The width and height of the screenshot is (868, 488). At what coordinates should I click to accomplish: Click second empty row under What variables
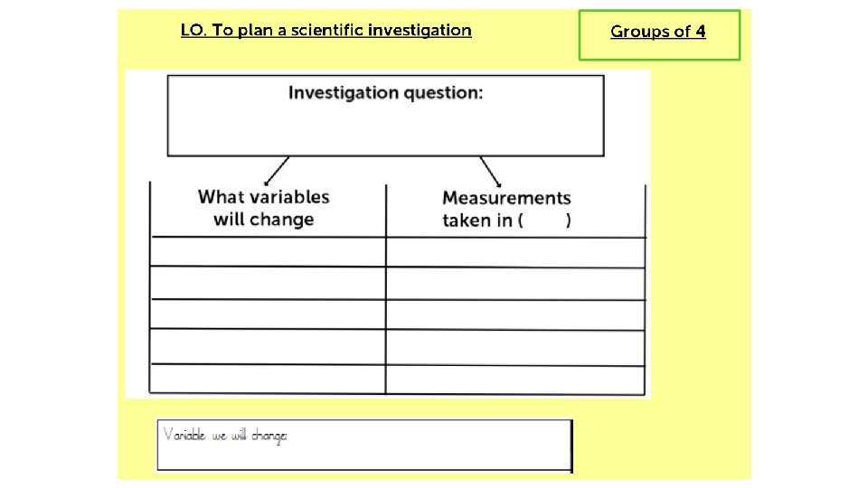(268, 283)
